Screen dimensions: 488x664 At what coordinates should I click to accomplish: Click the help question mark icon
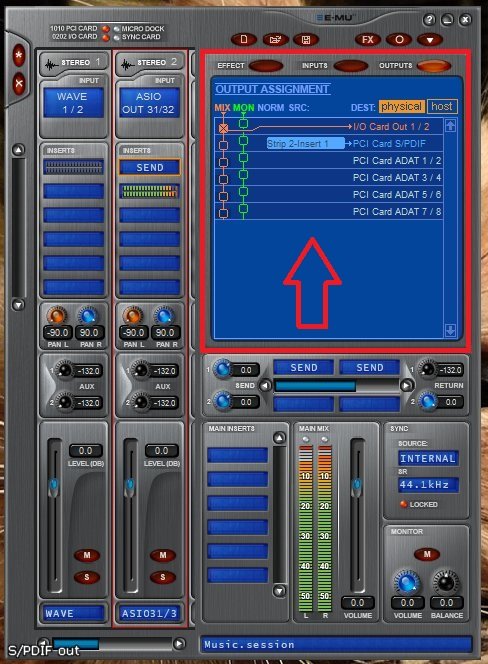(429, 19)
